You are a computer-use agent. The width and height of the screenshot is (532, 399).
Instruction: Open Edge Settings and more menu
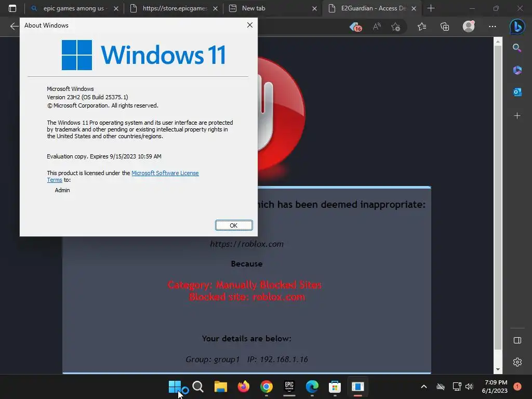(x=493, y=26)
